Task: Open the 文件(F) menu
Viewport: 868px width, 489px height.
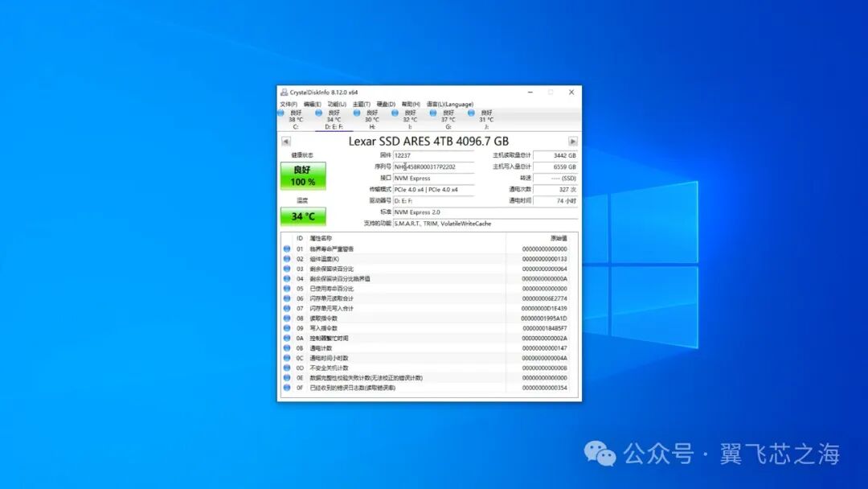Action: [x=289, y=104]
